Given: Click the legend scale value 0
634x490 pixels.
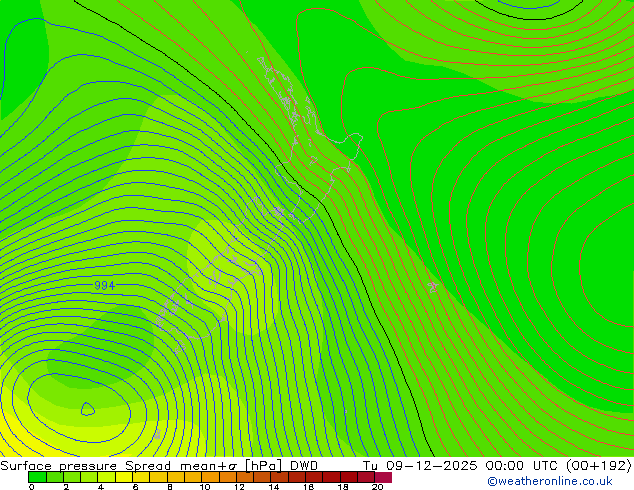Looking at the screenshot, I should coord(32,487).
